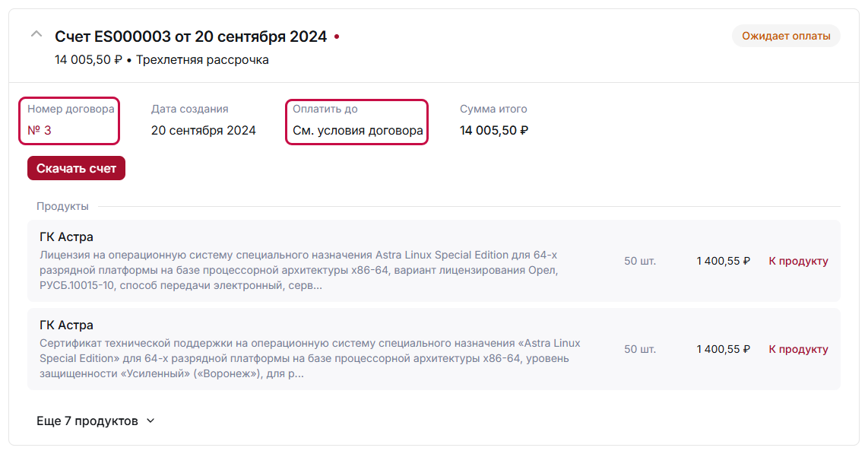Image resolution: width=868 pixels, height=454 pixels.
Task: Click the "Трехлетняя рассрочка" subtitle under the title
Action: 202,59
